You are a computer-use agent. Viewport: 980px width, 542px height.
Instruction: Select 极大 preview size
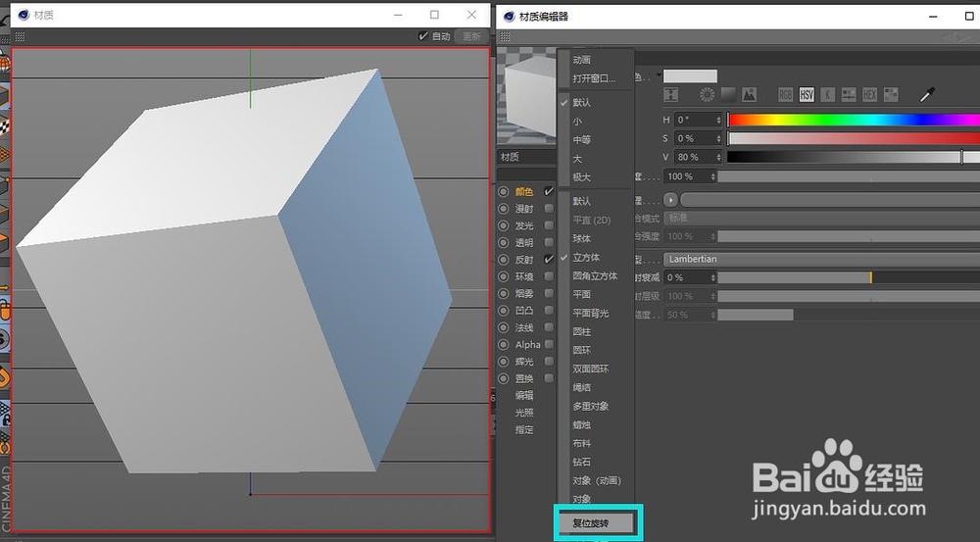click(581, 177)
